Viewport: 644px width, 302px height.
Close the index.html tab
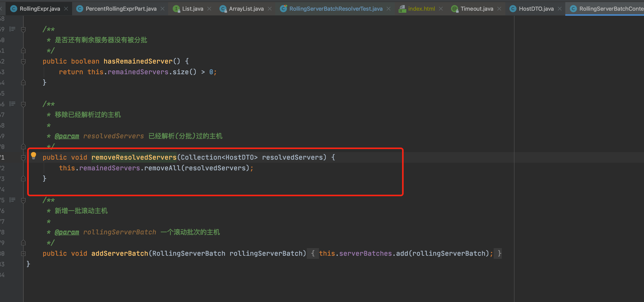[441, 9]
